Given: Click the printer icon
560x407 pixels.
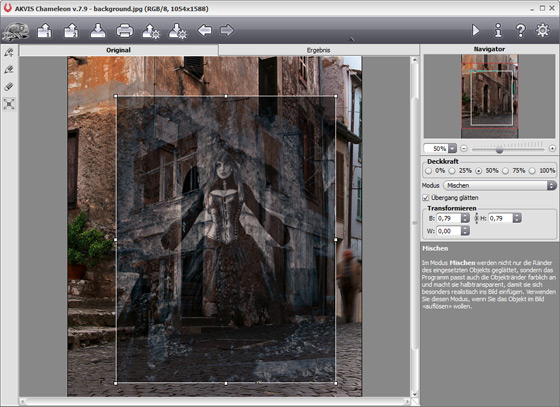Looking at the screenshot, I should [x=125, y=31].
